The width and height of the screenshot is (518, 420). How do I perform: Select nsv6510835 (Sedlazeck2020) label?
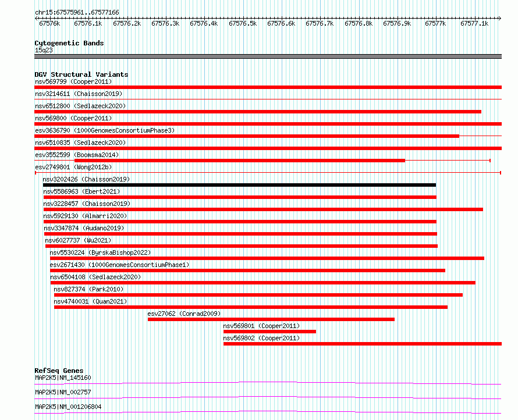[x=80, y=143]
